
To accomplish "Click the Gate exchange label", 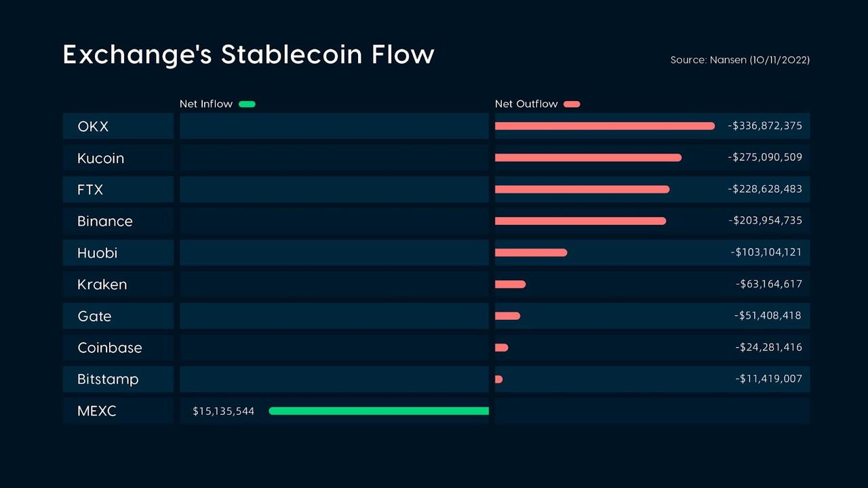I will pyautogui.click(x=94, y=316).
